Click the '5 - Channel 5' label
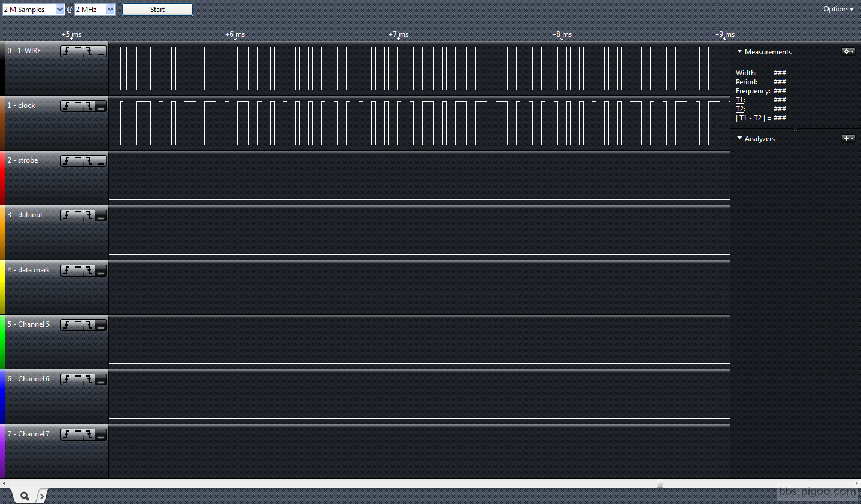The width and height of the screenshot is (861, 504). (28, 324)
